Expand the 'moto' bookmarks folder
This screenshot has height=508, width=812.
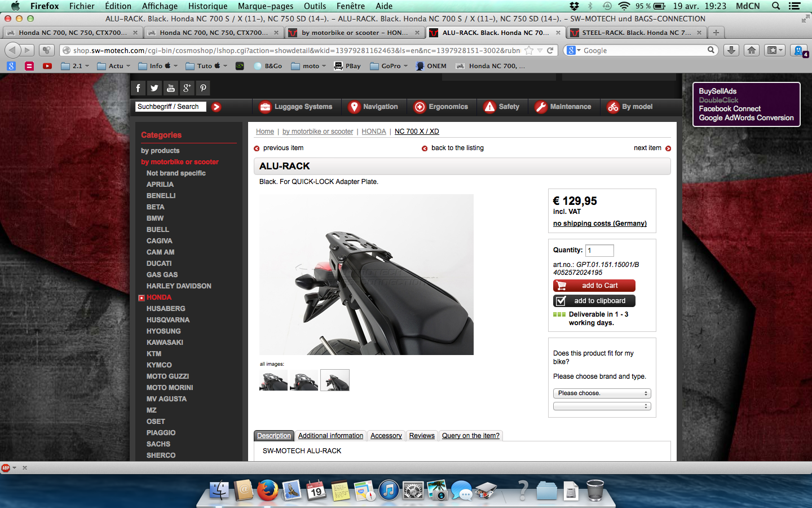308,66
